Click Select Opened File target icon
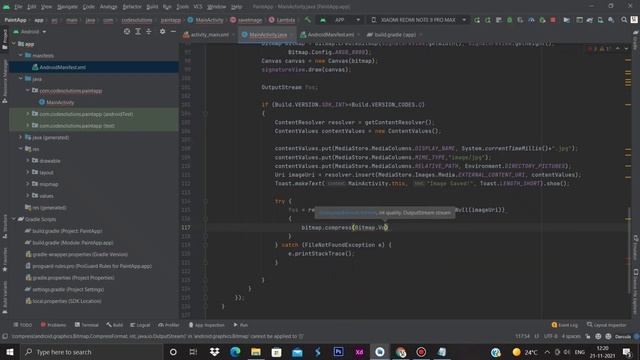This screenshot has height=360, width=640. 127,31
